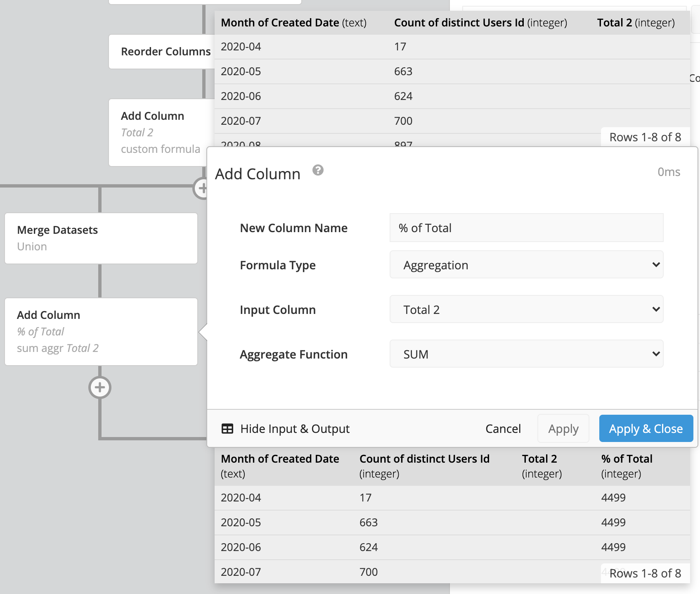The width and height of the screenshot is (700, 594).
Task: Select the Reorder Columns step
Action: pos(162,52)
